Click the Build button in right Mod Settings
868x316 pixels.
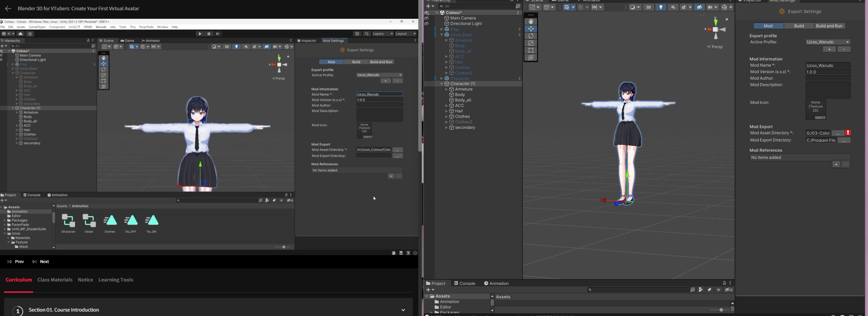pos(799,26)
